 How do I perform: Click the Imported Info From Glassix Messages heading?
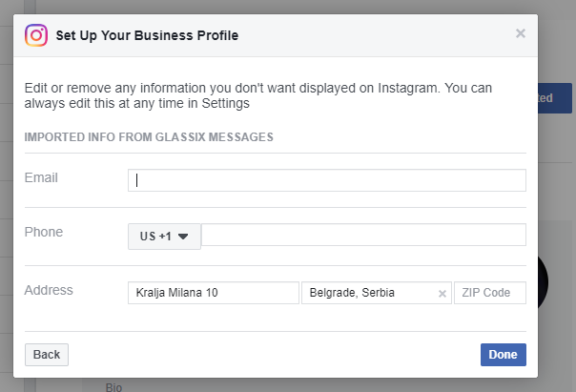149,136
